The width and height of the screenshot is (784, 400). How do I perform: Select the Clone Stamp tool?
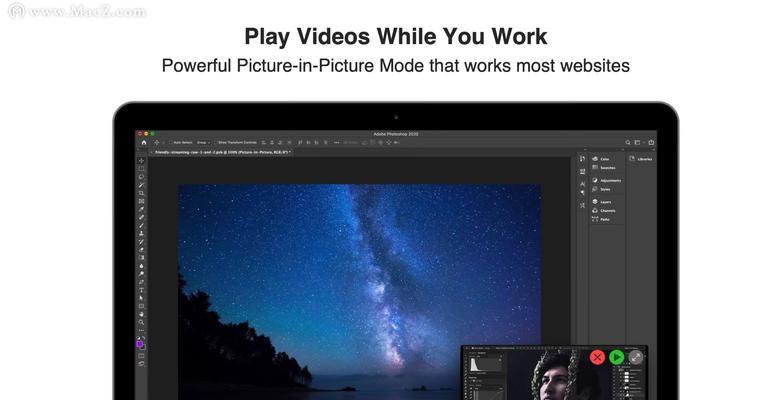click(142, 232)
